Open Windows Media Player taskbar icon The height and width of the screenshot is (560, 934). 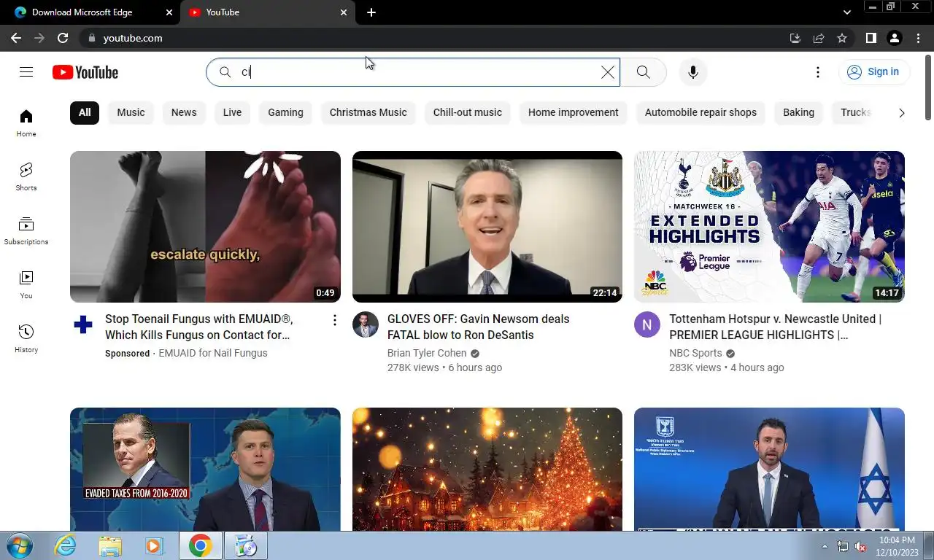[x=153, y=545]
